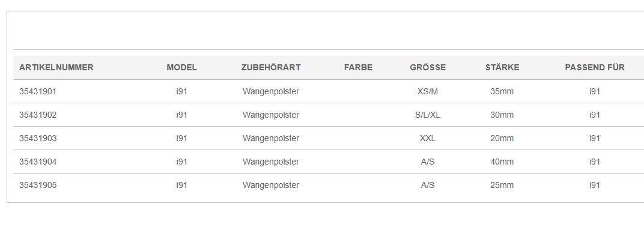This screenshot has height=233, width=644.
Task: Choose article number 35431904
Action: (38, 162)
